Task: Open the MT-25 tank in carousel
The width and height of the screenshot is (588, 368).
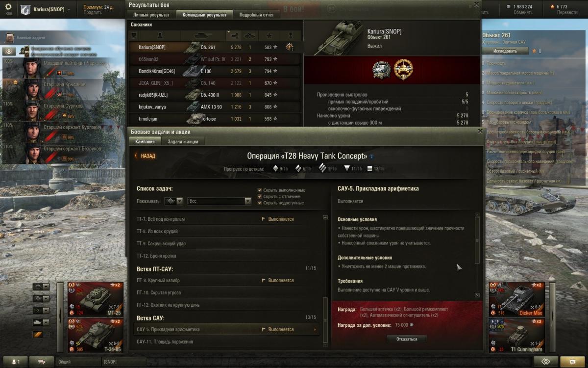Action: tap(96, 299)
